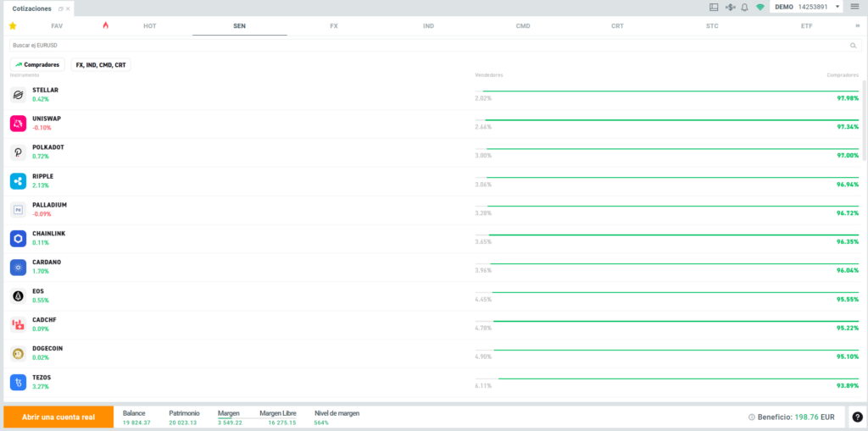Select the STELLAR instrument name
Image resolution: width=868 pixels, height=431 pixels.
tap(46, 90)
